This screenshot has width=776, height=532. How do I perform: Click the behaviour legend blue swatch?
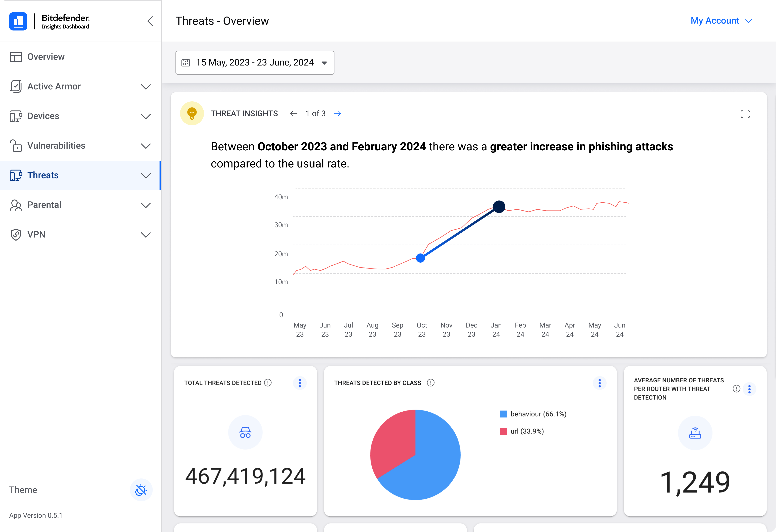coord(503,414)
